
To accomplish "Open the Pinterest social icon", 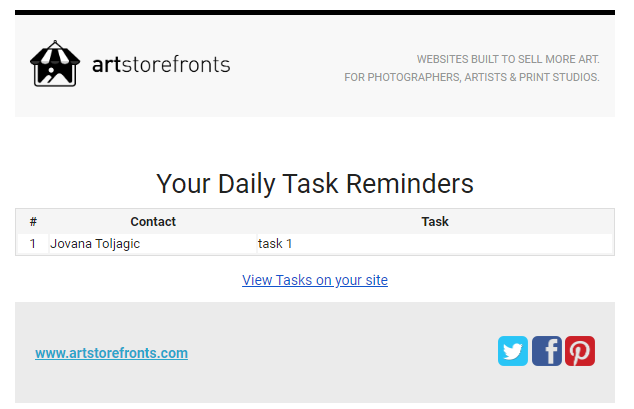I will pos(580,351).
